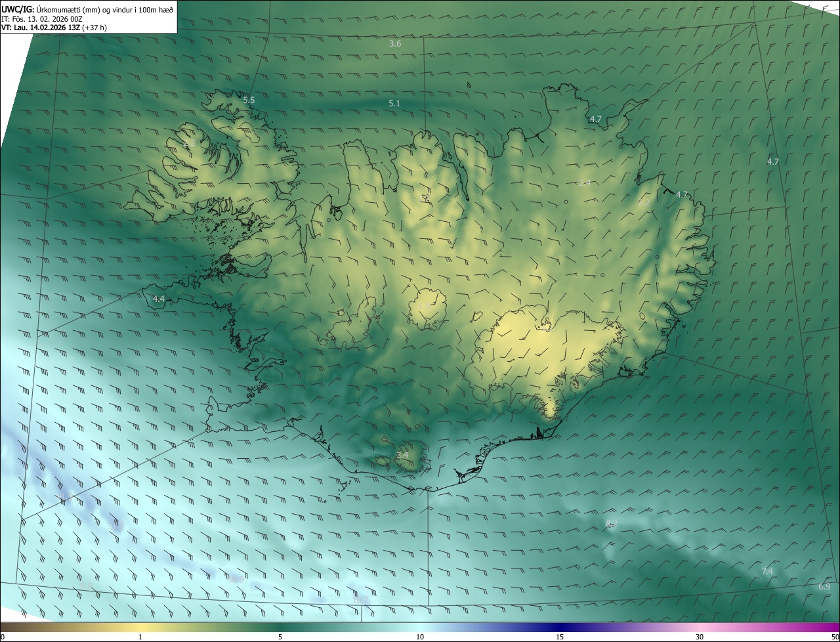This screenshot has width=840, height=642.
Task: Select the IT: Fös. 13. 02. 2026 00Z line
Action: click(x=41, y=19)
